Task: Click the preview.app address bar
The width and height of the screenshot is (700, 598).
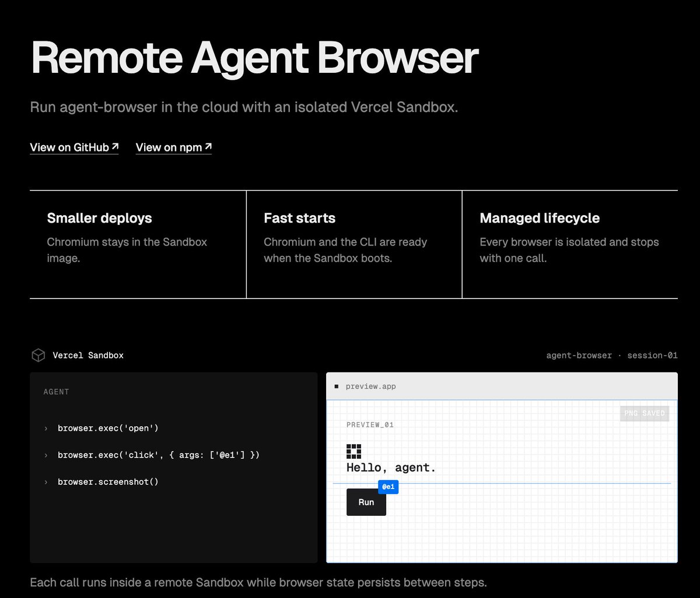Action: (502, 386)
